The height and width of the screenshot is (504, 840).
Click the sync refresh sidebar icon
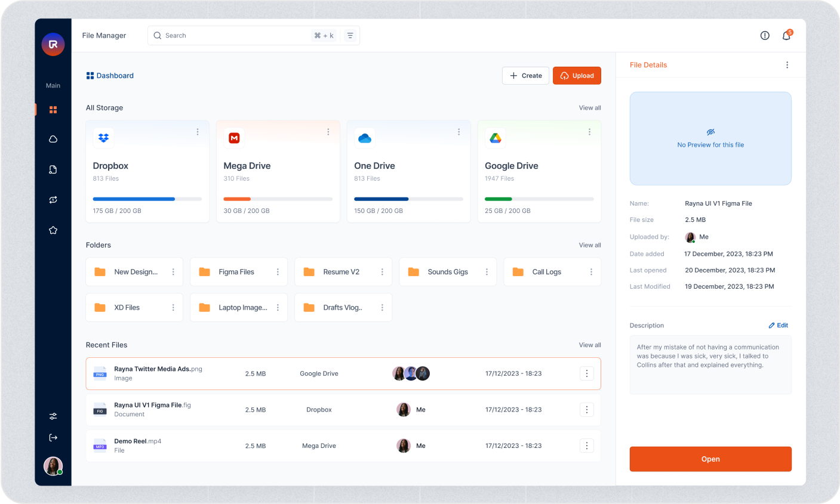click(x=53, y=200)
